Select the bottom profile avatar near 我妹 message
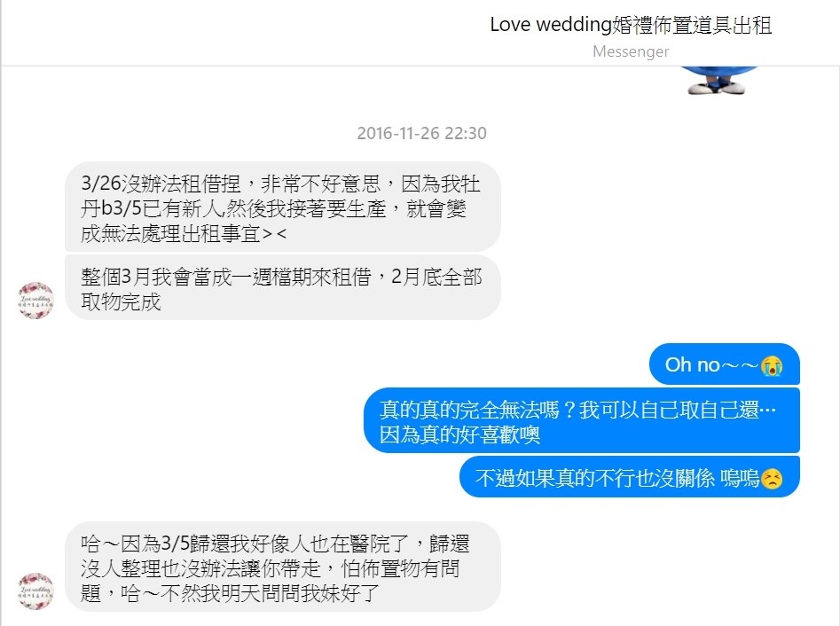 pyautogui.click(x=35, y=591)
